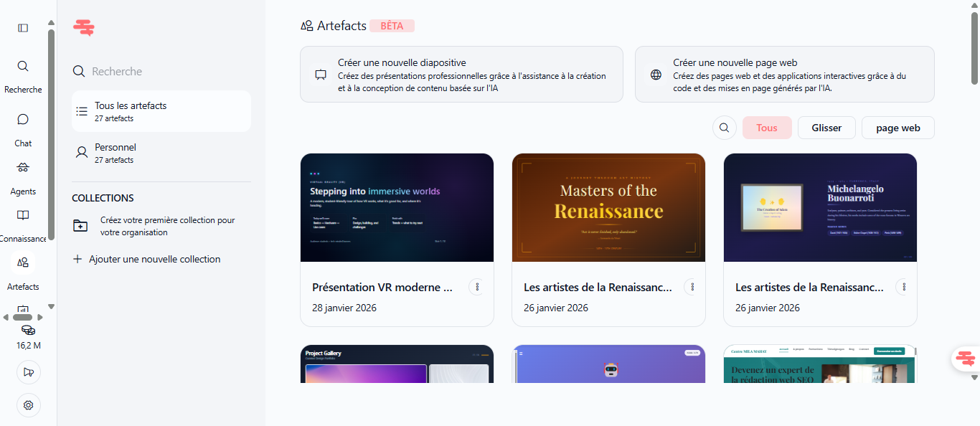Click the settings gear icon
Screen dimensions: 980x426
click(x=29, y=405)
